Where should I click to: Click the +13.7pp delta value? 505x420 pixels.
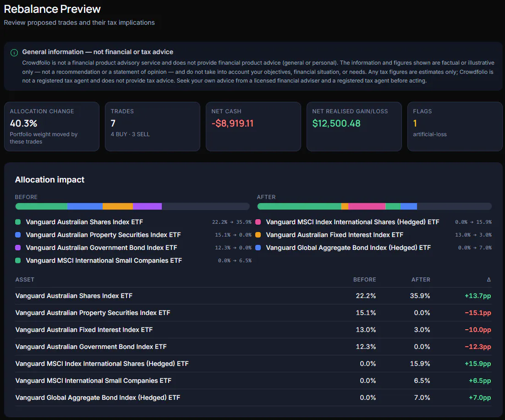478,296
